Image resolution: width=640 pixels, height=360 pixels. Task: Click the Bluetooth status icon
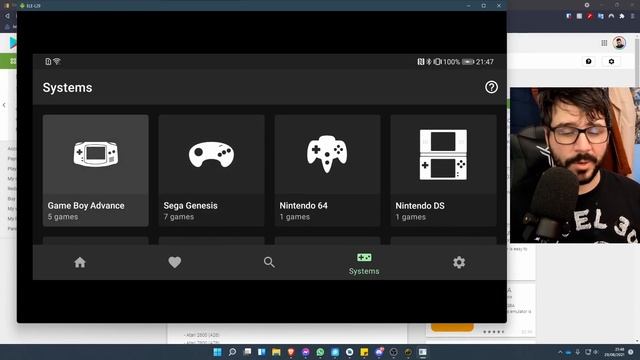click(429, 62)
